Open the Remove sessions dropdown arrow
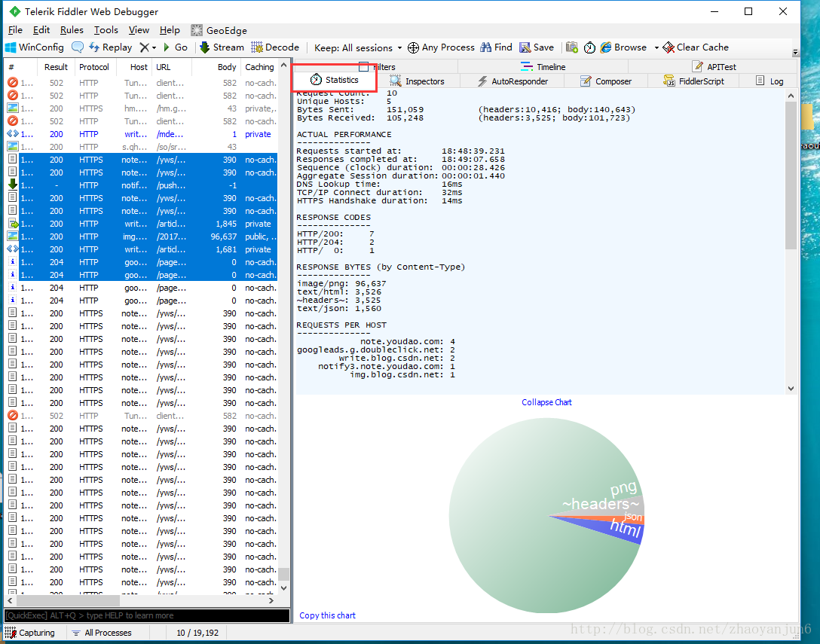The width and height of the screenshot is (820, 644). (154, 48)
